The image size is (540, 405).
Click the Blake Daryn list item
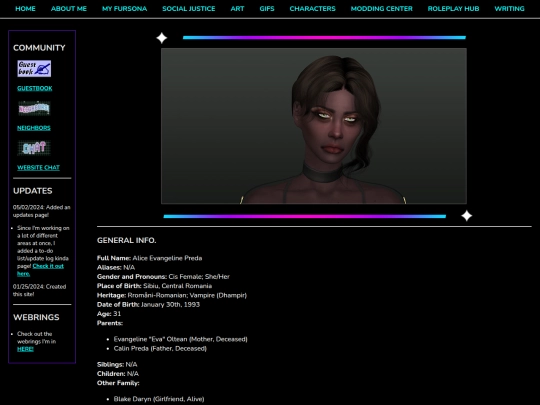tap(159, 399)
